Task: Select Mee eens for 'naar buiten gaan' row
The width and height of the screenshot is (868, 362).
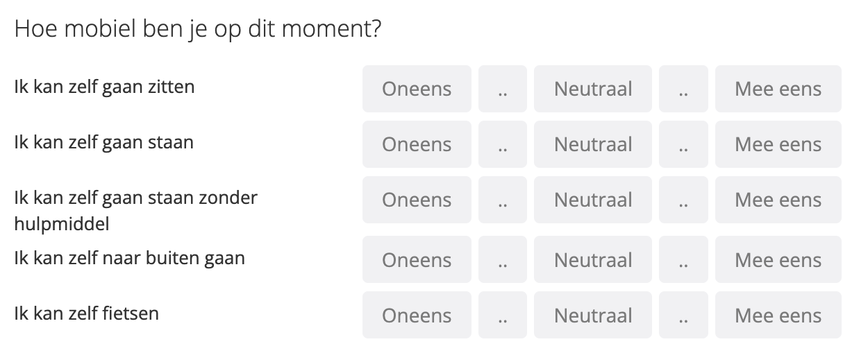Action: point(778,260)
